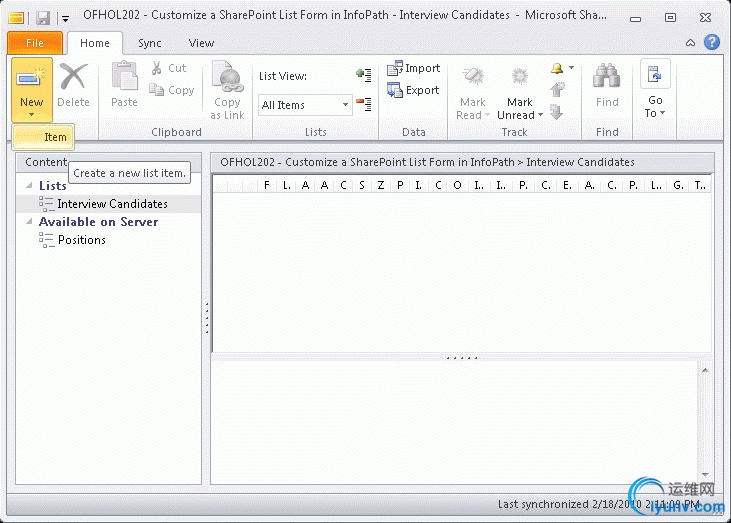Click the Z column header

pyautogui.click(x=381, y=185)
